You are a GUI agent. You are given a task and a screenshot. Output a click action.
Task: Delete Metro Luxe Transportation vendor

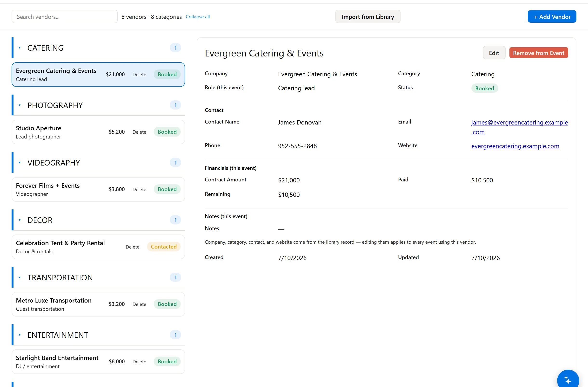tap(139, 304)
